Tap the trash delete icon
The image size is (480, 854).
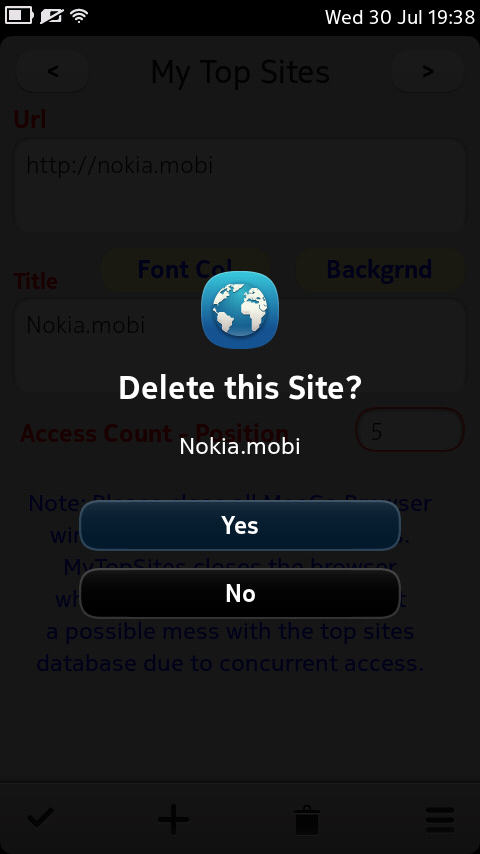pyautogui.click(x=307, y=819)
